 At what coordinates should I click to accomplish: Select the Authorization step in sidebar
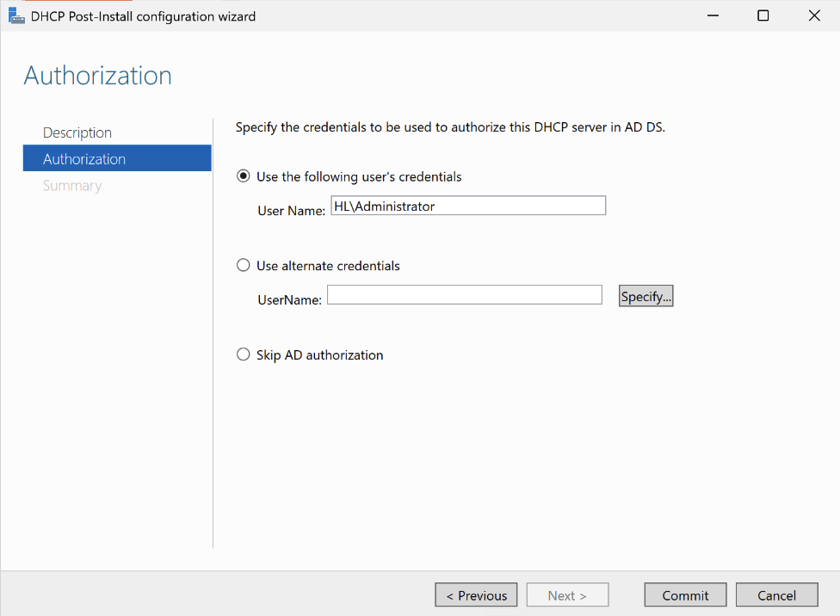point(117,158)
